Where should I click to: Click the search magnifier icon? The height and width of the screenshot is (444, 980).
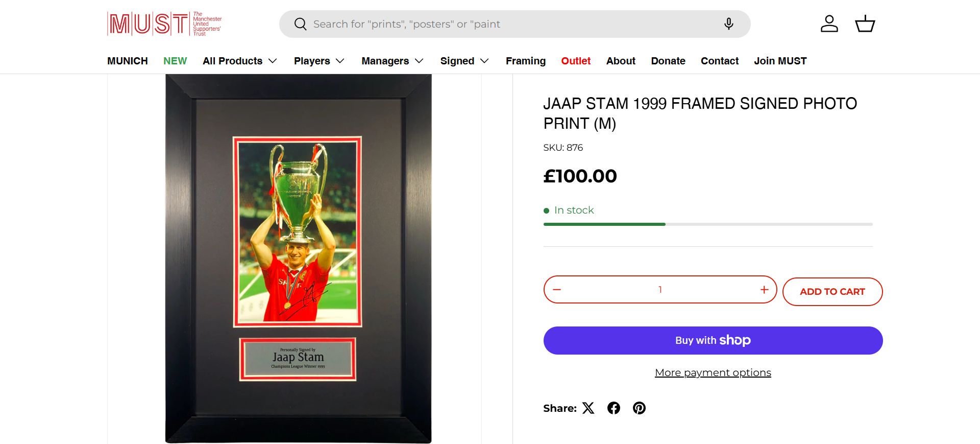[x=301, y=24]
